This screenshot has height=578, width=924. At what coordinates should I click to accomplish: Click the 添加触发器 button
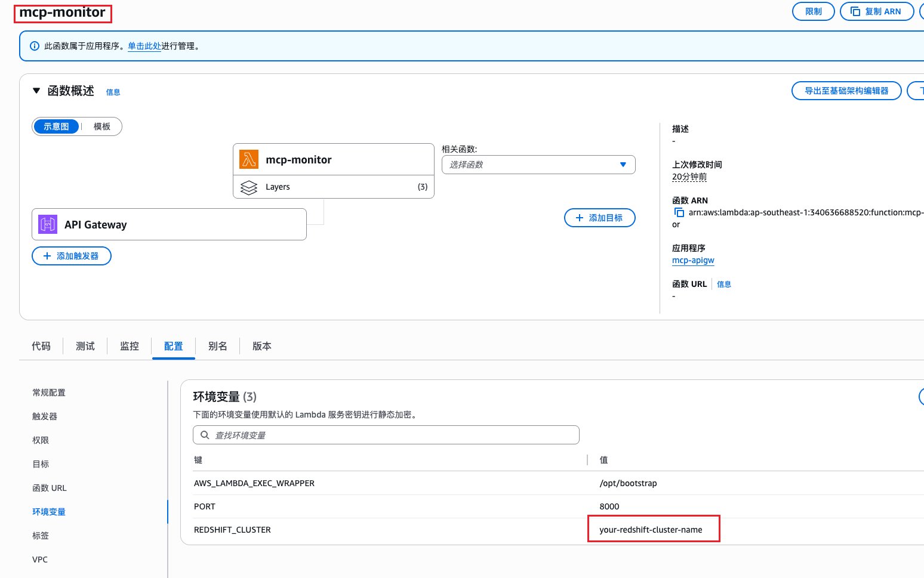click(x=72, y=256)
